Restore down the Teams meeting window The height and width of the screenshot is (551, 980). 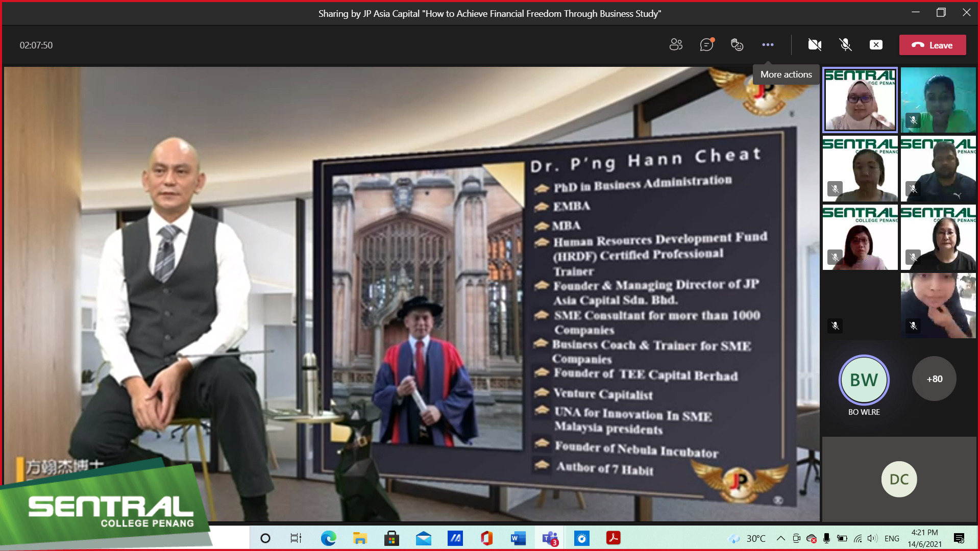[941, 12]
